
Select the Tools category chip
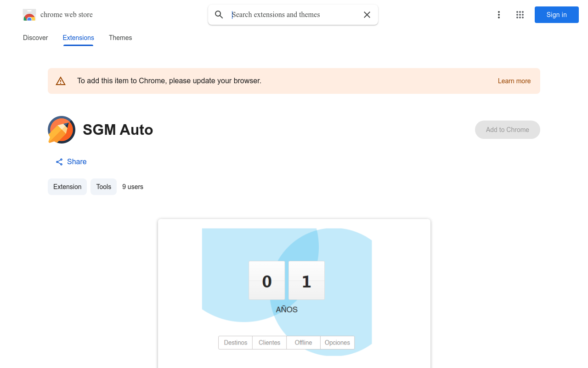click(x=103, y=187)
